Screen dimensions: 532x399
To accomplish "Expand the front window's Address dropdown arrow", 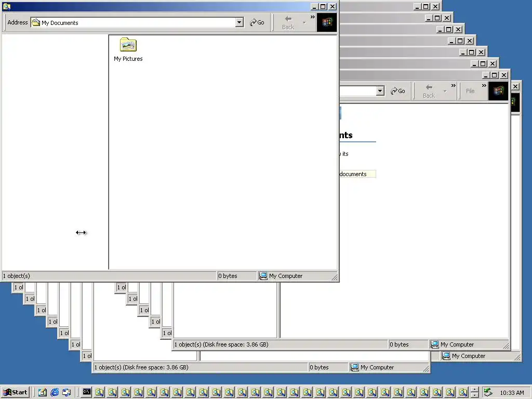I will point(239,22).
